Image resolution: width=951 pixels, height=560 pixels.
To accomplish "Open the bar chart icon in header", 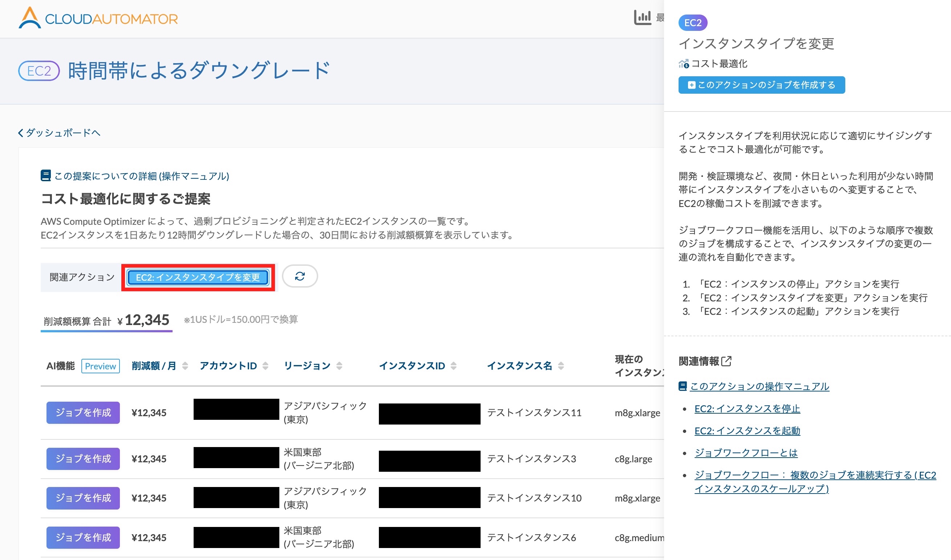I will point(642,17).
